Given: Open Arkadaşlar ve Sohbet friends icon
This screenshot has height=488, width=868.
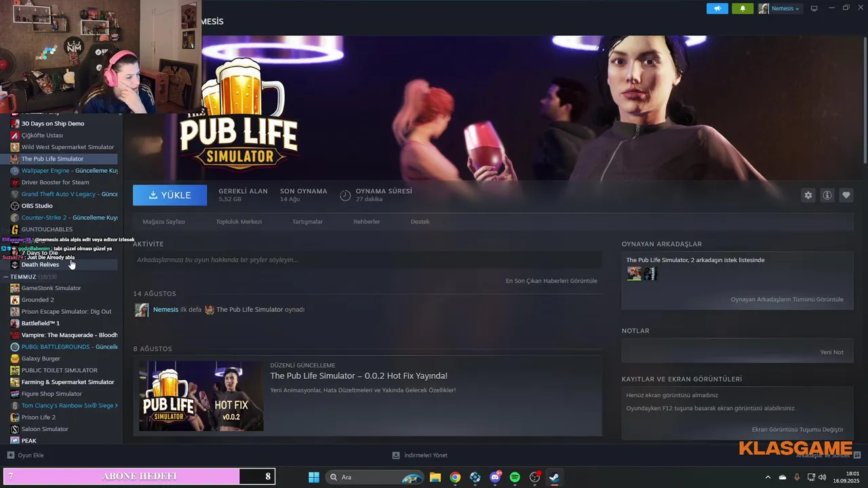Looking at the screenshot, I should [x=857, y=455].
